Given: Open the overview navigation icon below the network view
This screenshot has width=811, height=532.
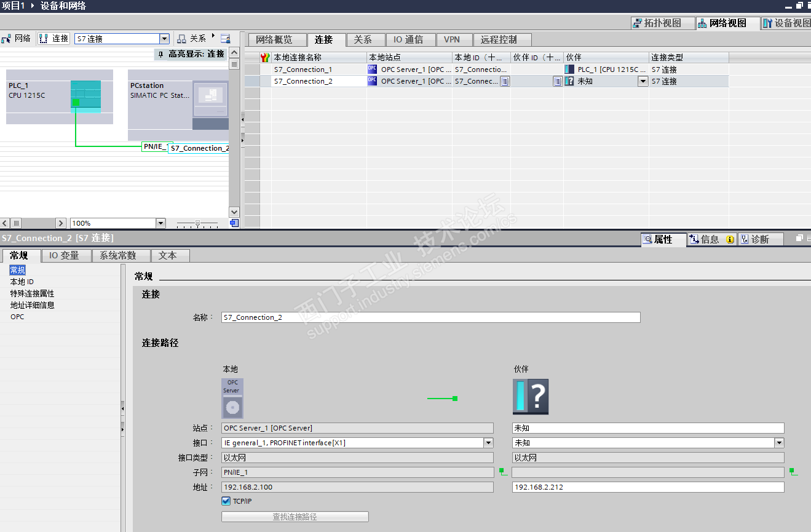Looking at the screenshot, I should (x=234, y=223).
